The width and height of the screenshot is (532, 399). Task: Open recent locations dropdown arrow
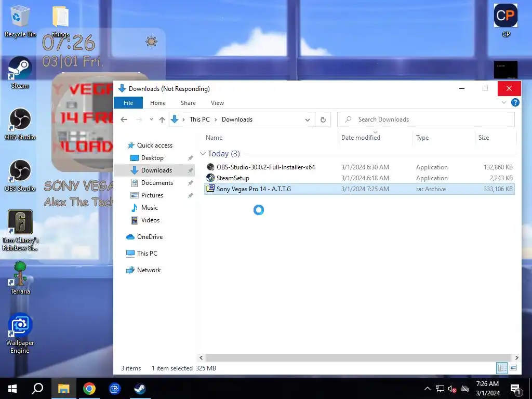coord(151,119)
